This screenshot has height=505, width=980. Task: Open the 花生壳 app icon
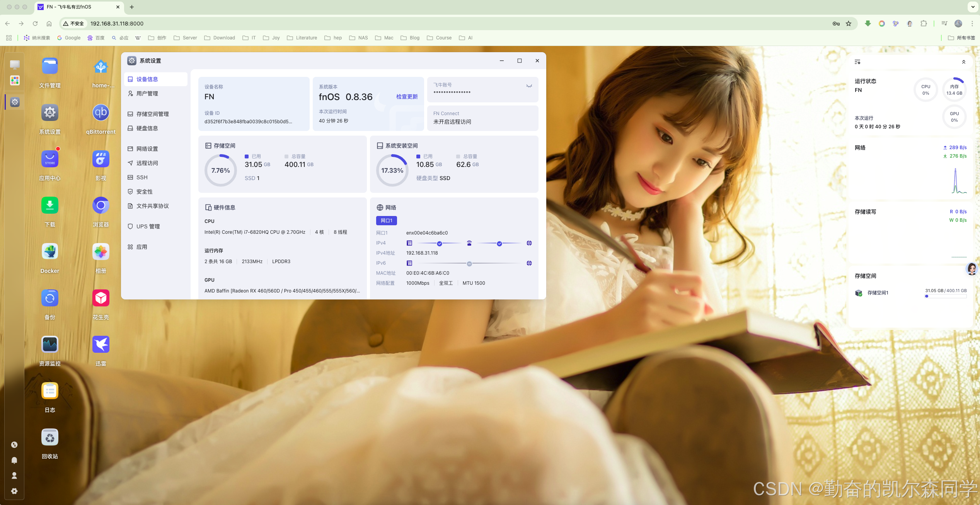tap(101, 298)
